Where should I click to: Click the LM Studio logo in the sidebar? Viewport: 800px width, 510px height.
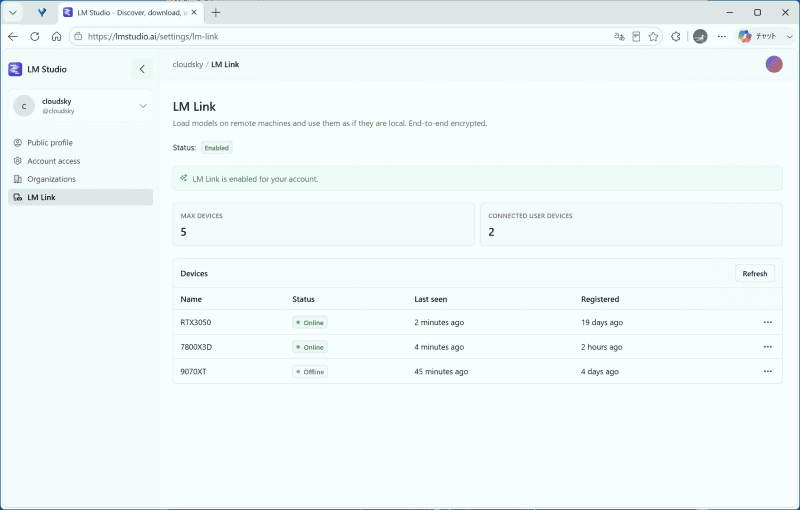click(15, 69)
